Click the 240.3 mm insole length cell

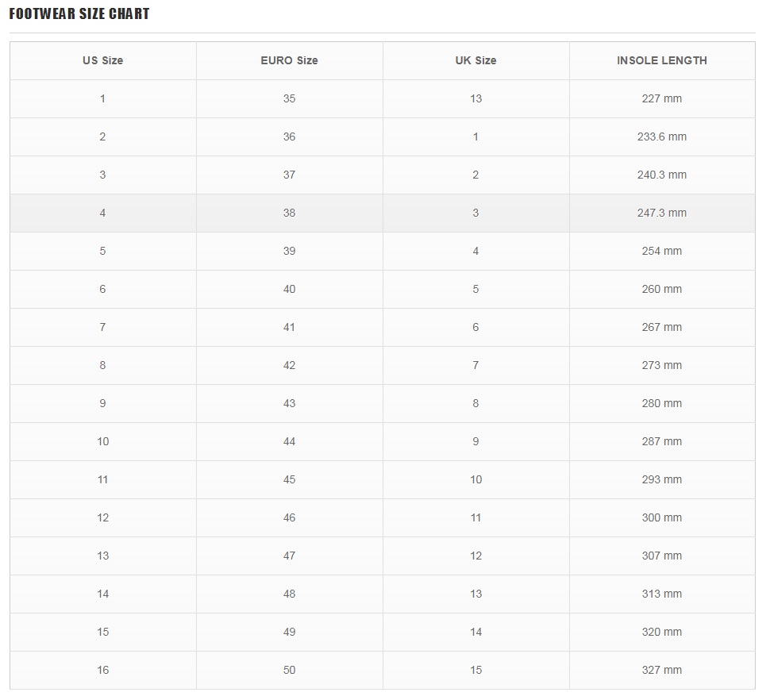663,175
